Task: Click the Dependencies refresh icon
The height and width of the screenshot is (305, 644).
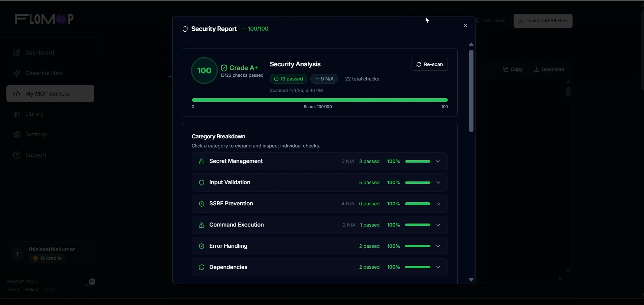Action: click(x=202, y=267)
